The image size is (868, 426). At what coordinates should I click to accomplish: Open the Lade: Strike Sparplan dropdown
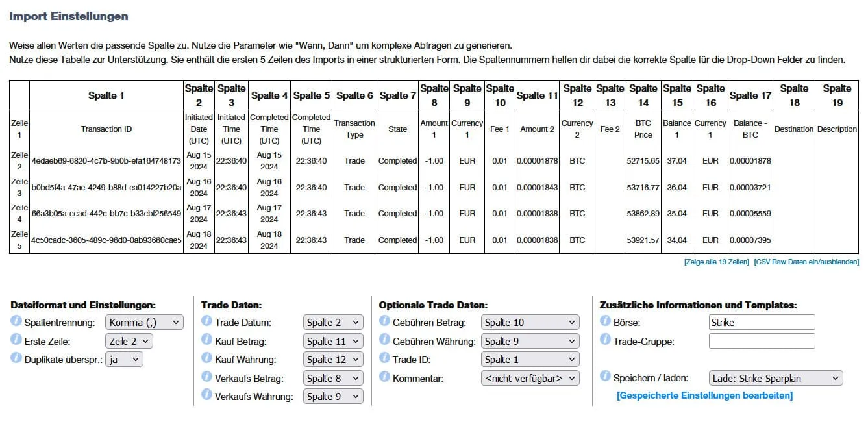[x=775, y=378]
